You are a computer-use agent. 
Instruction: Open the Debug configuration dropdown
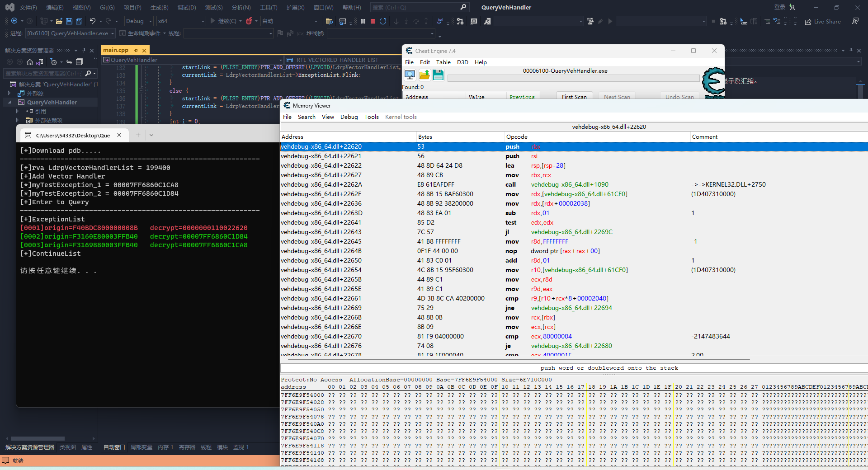click(139, 21)
